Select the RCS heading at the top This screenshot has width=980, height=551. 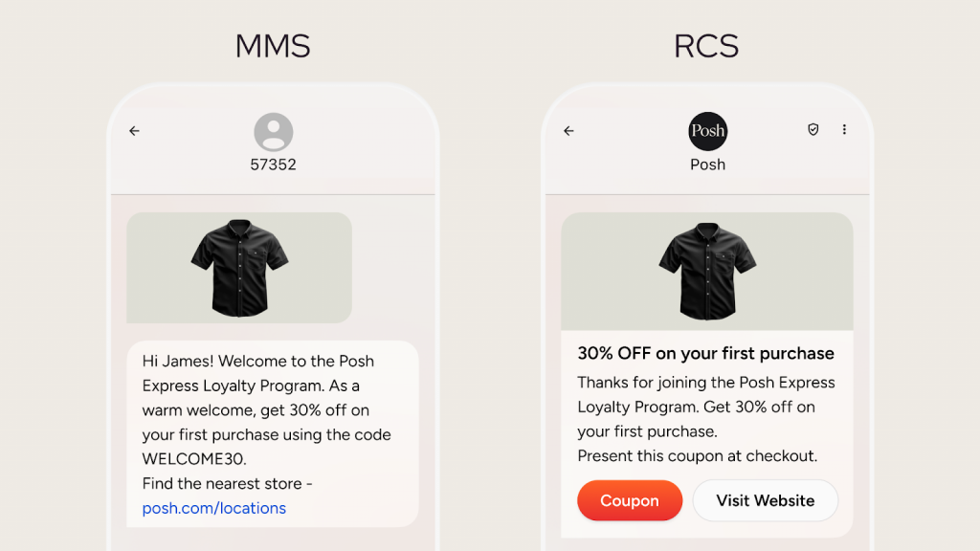pyautogui.click(x=706, y=45)
